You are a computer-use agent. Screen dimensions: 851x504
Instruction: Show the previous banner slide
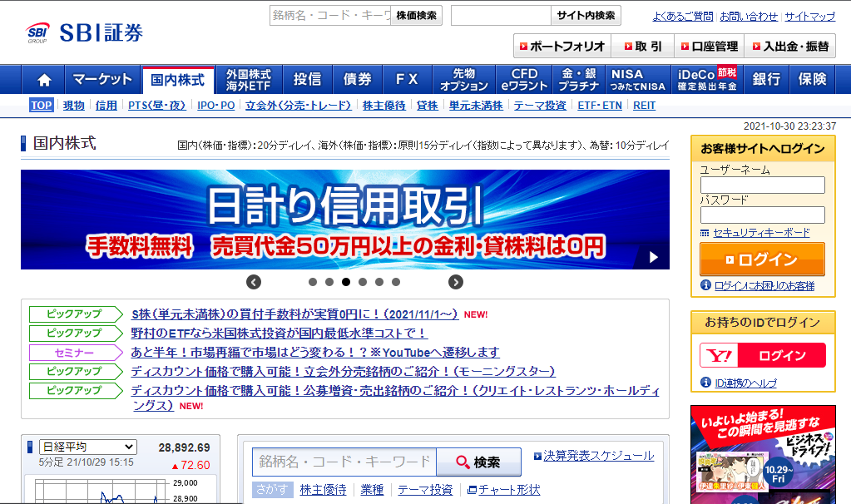click(254, 282)
